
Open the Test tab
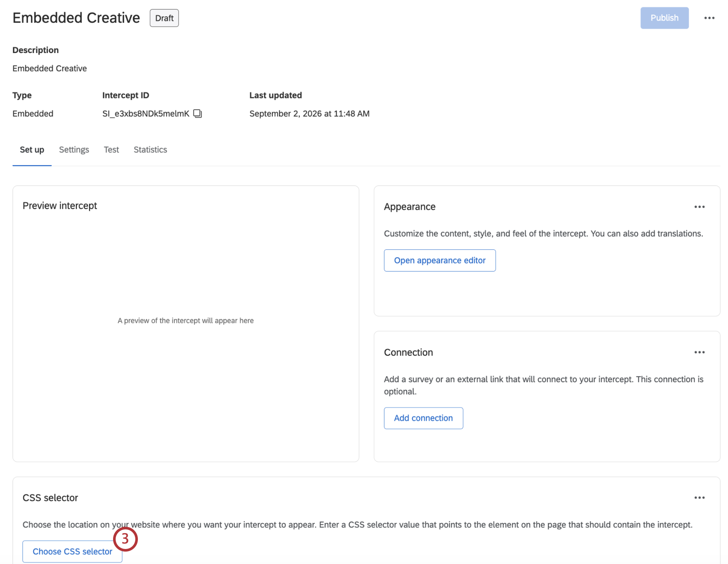point(111,150)
